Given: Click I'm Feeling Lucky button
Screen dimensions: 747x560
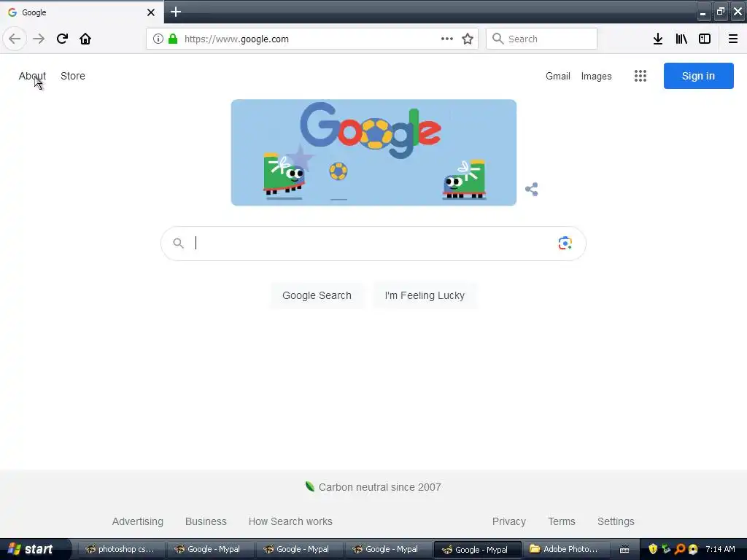Looking at the screenshot, I should [x=425, y=295].
